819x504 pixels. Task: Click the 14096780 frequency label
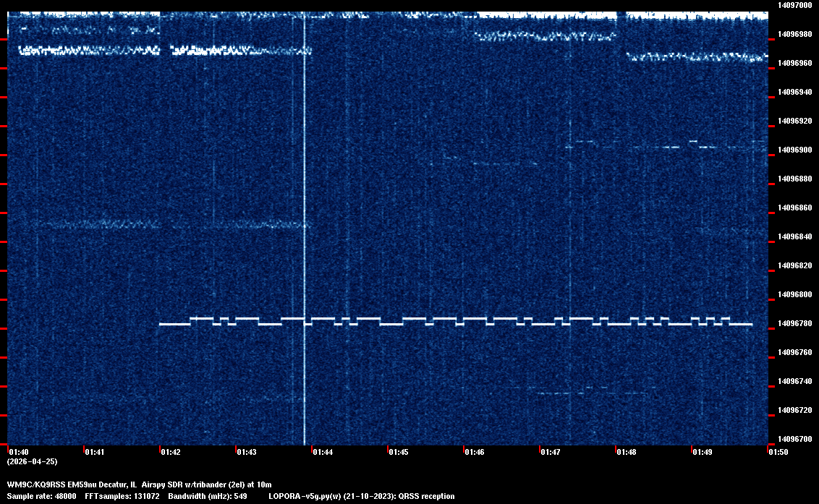click(x=794, y=323)
